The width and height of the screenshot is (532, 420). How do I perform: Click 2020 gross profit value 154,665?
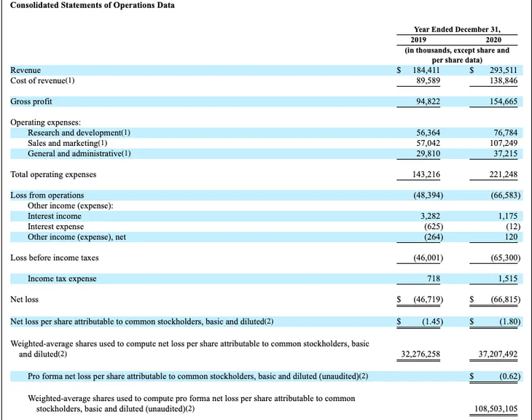click(503, 101)
